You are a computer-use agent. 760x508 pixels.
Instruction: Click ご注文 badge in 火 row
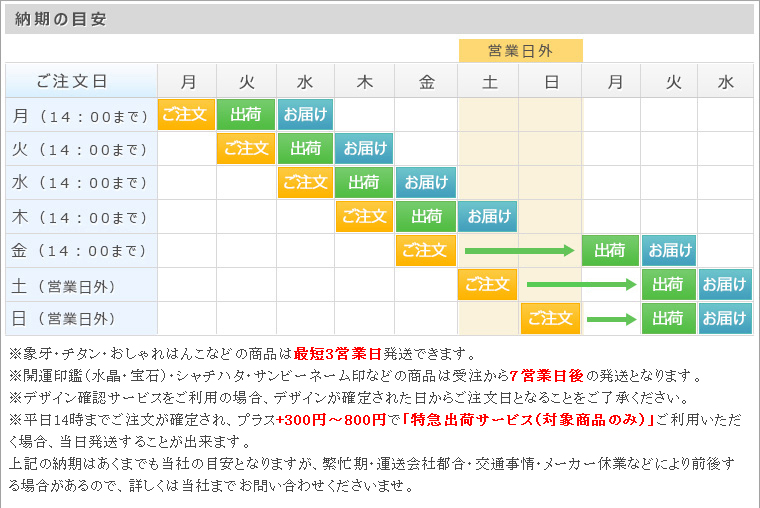[x=246, y=148]
